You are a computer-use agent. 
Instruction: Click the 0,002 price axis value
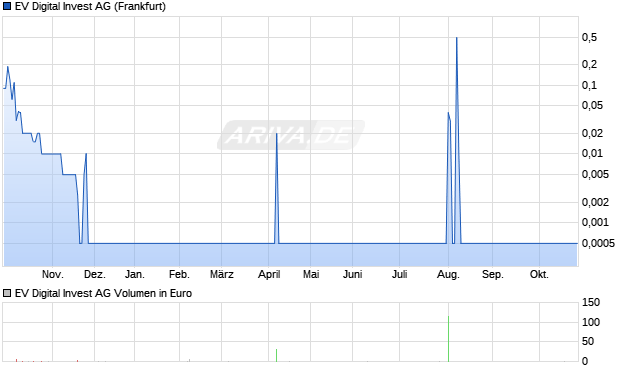tap(595, 202)
